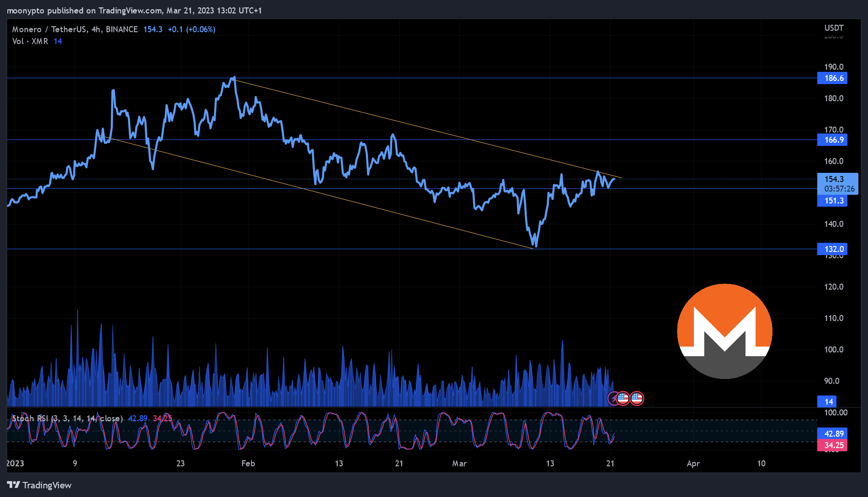Click the Feb date label on time axis

[x=248, y=463]
